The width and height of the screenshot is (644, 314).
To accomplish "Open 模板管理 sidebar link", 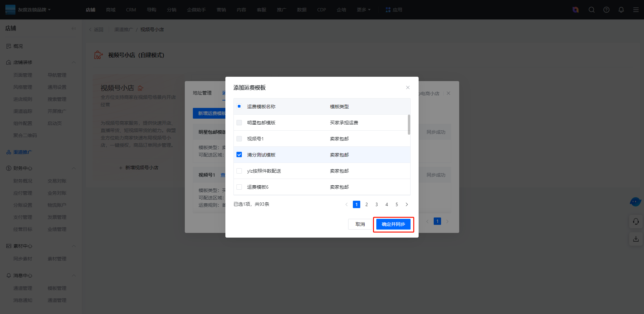I will coord(57,288).
